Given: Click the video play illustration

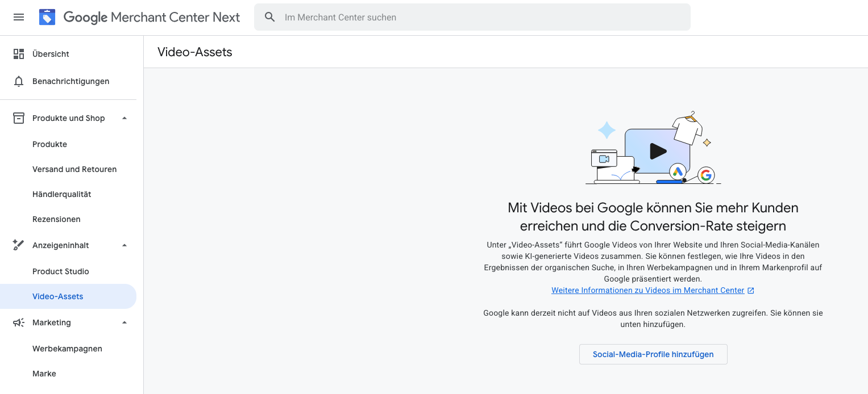Looking at the screenshot, I should [657, 151].
